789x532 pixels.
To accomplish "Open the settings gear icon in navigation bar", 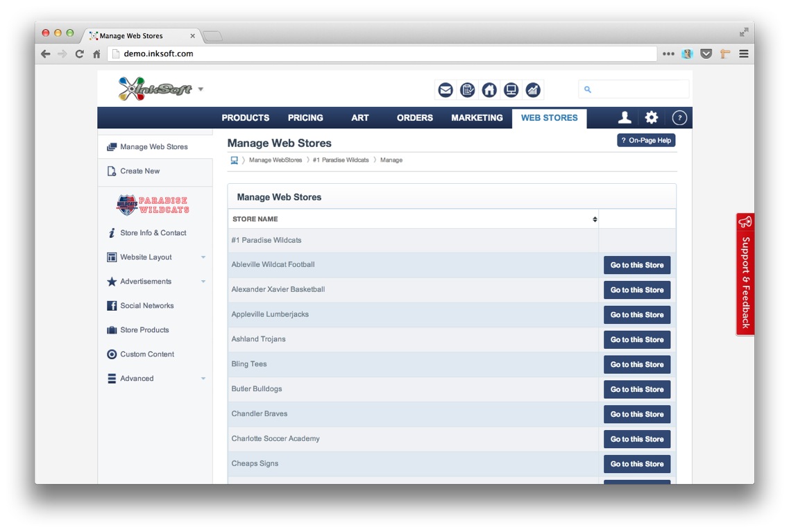I will pyautogui.click(x=652, y=118).
